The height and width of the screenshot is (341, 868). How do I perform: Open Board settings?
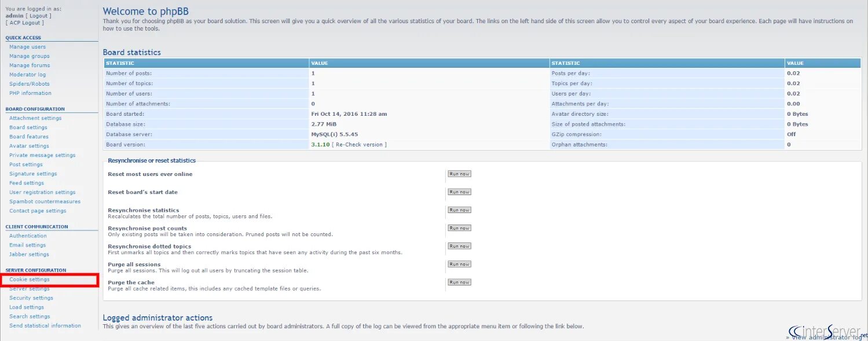tap(28, 127)
